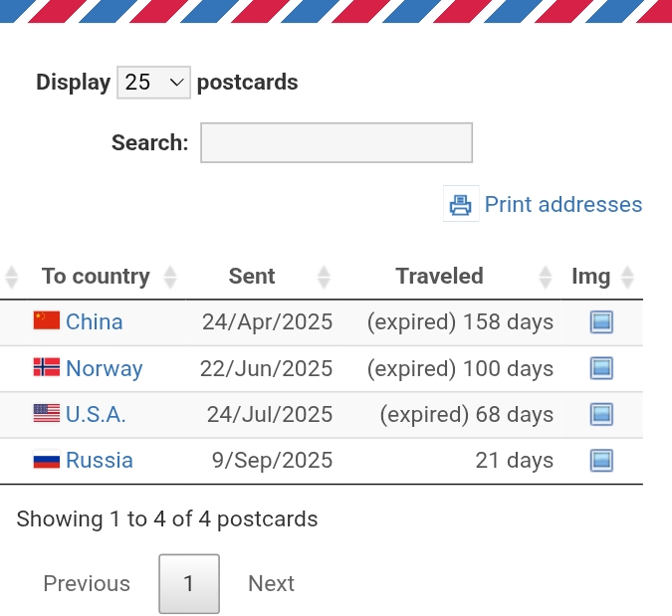Go to page 1 of postcards
672x616 pixels.
click(189, 584)
